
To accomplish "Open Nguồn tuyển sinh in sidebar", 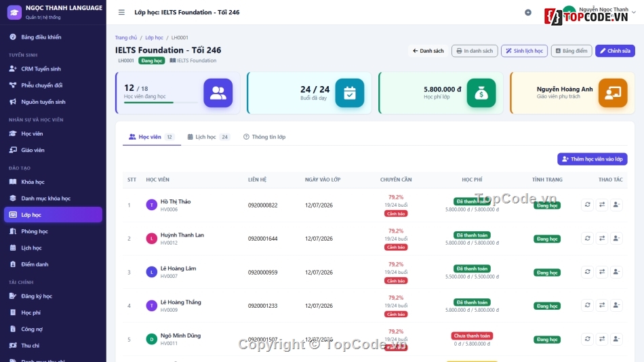I will [x=53, y=102].
